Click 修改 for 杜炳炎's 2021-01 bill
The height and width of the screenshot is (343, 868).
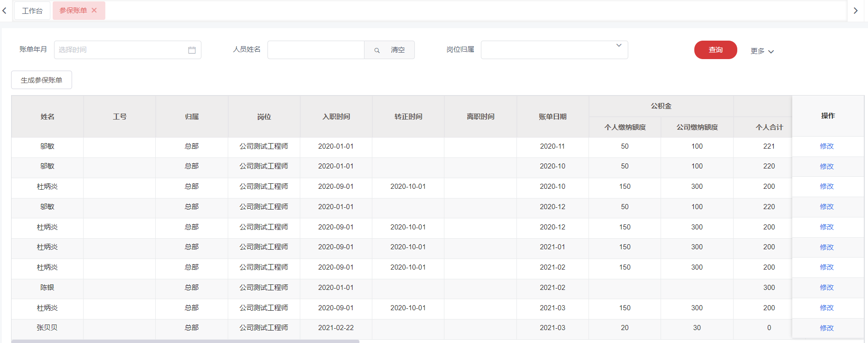(826, 247)
